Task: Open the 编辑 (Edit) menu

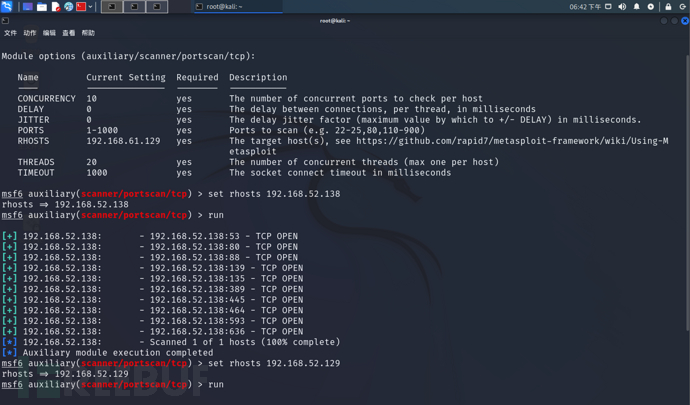Action: [x=49, y=33]
